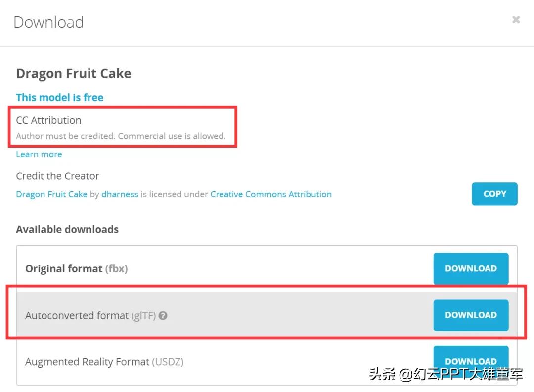Close the Download dialog with the X

[x=516, y=19]
